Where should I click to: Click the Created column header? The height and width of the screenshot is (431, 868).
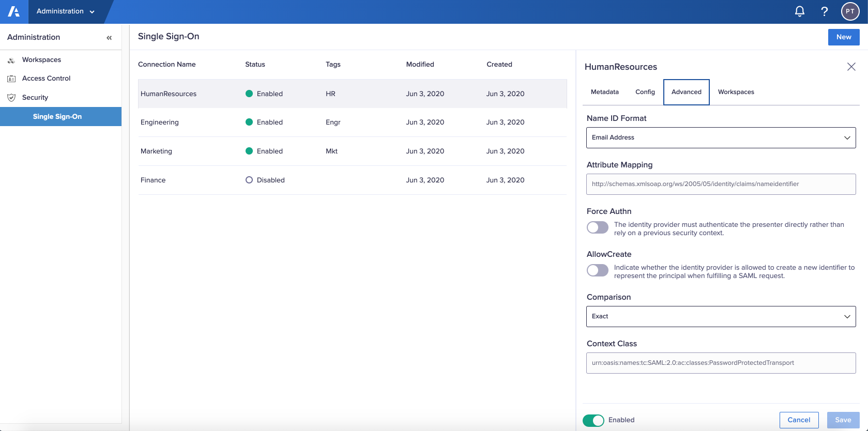pyautogui.click(x=499, y=65)
